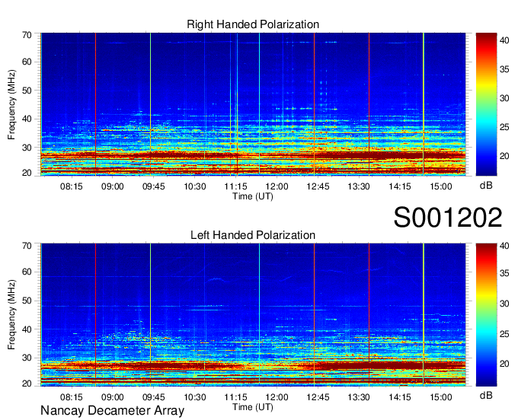The height and width of the screenshot is (420, 518).
Task: Click the 20 MHz tick of the Right Handed plot
Action: click(27, 173)
